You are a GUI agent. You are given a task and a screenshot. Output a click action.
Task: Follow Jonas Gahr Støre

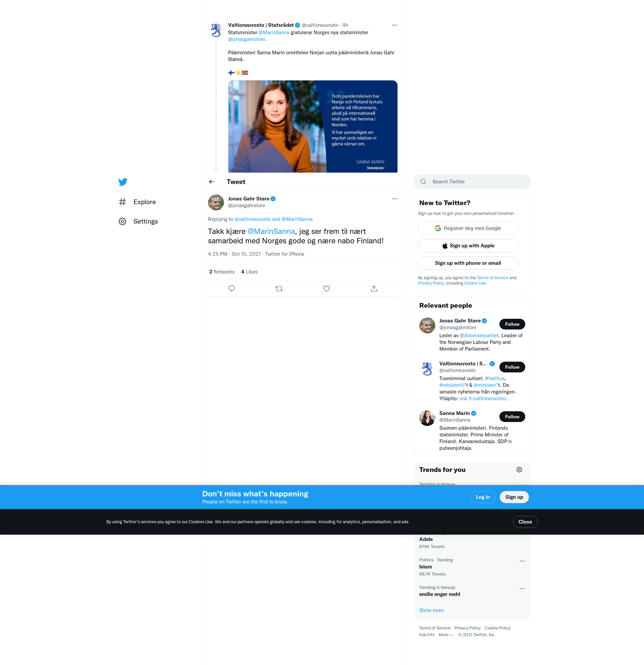click(512, 324)
